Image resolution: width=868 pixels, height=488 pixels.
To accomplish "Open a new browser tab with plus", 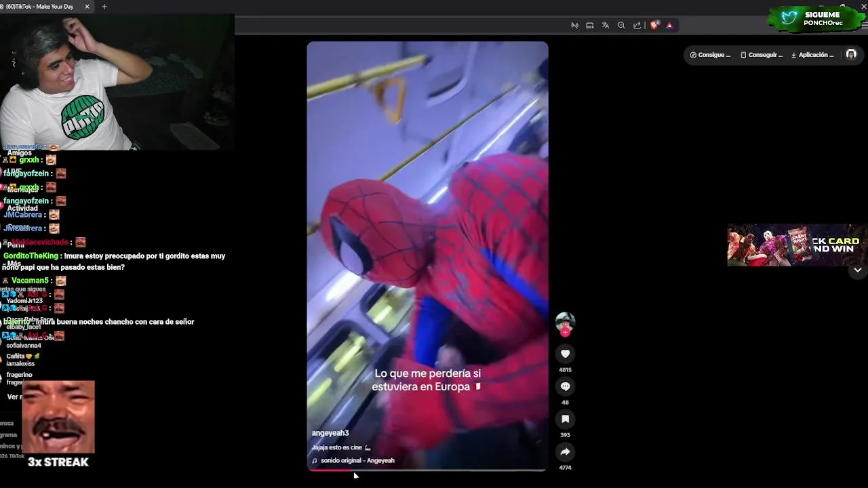I will [x=104, y=7].
